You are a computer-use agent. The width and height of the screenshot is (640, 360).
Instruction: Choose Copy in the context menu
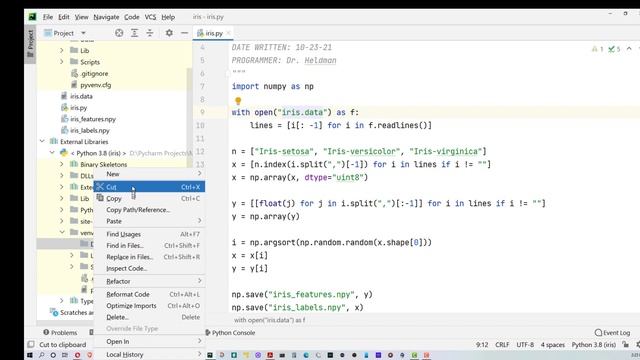(149, 198)
